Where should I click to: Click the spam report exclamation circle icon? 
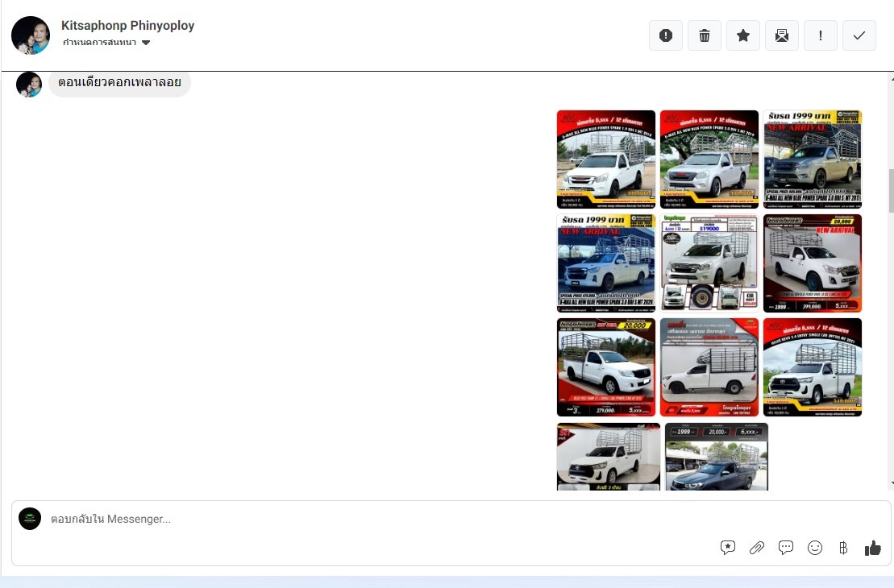pyautogui.click(x=665, y=35)
